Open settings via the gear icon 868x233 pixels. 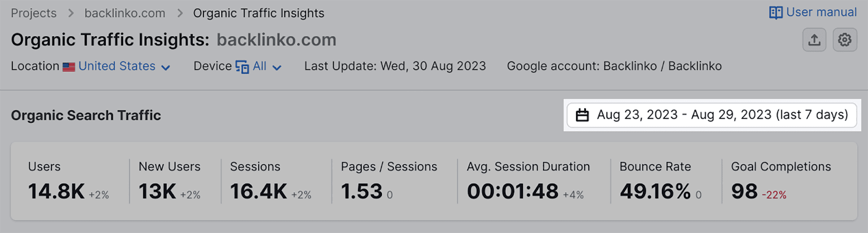click(x=845, y=40)
